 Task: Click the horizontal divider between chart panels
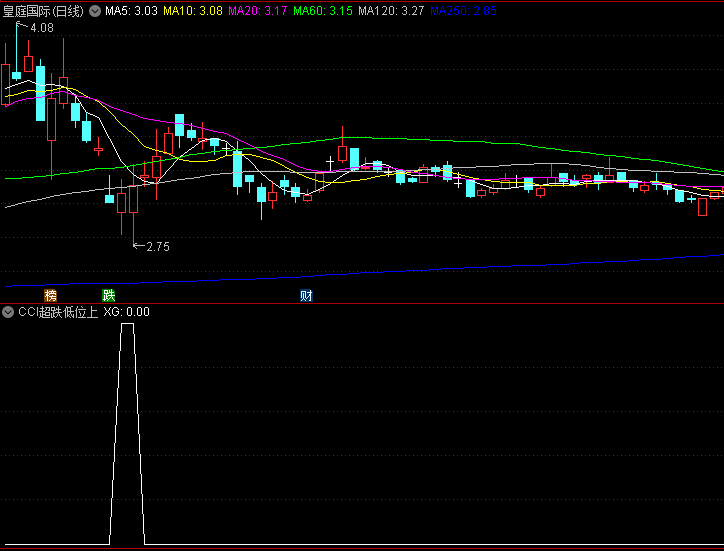pyautogui.click(x=362, y=304)
